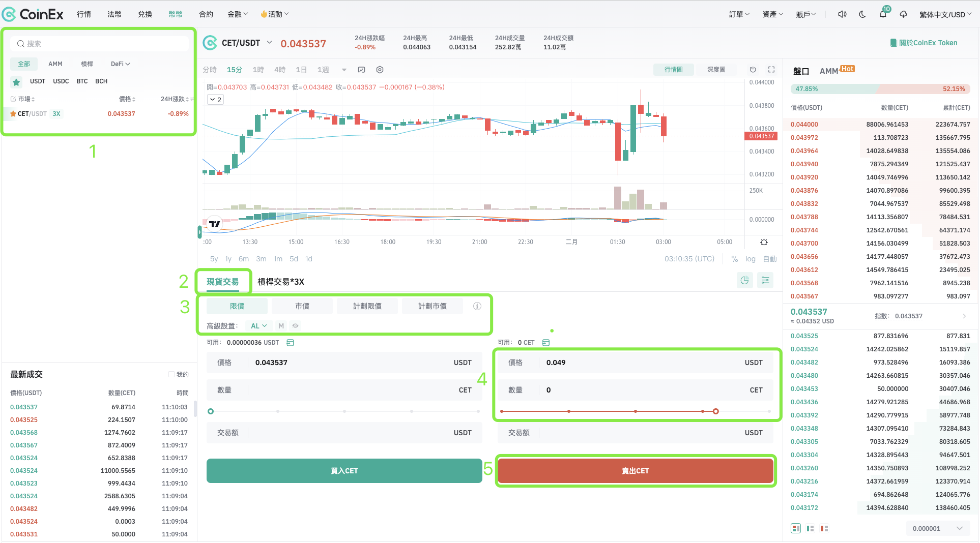This screenshot has height=543, width=980.
Task: Open the app download cloud icon
Action: [x=904, y=14]
